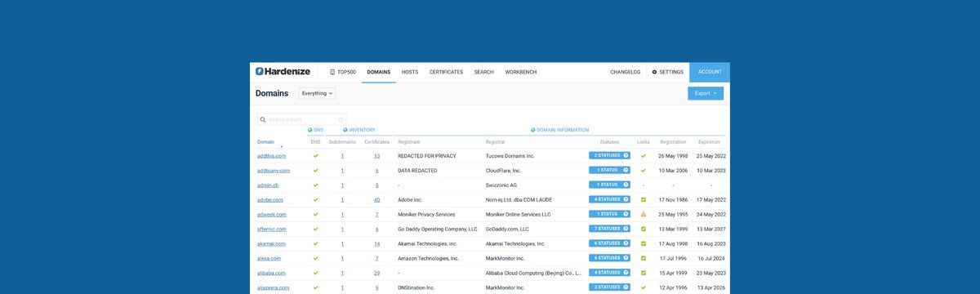Image resolution: width=980 pixels, height=294 pixels.
Task: Open the subdomains count for addthis.com
Action: [x=342, y=155]
